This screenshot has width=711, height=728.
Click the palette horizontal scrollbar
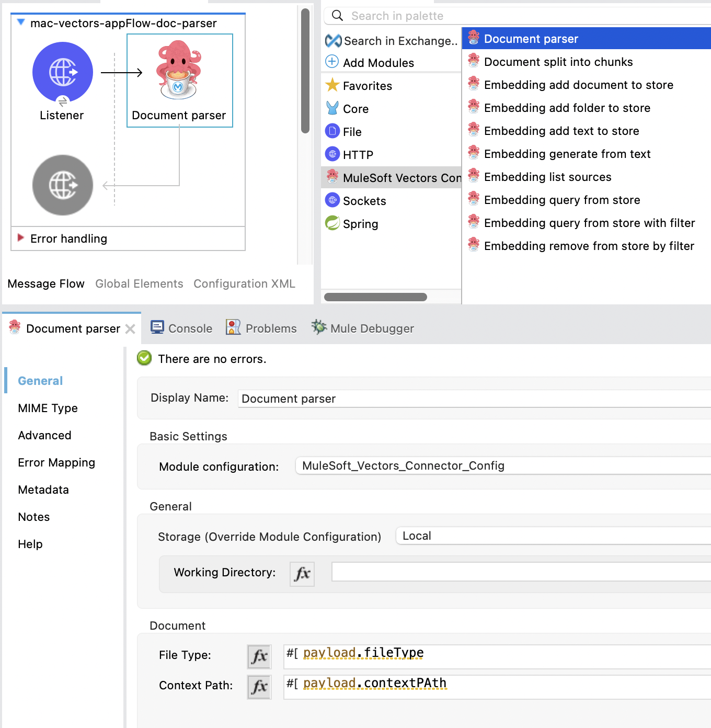coord(375,297)
